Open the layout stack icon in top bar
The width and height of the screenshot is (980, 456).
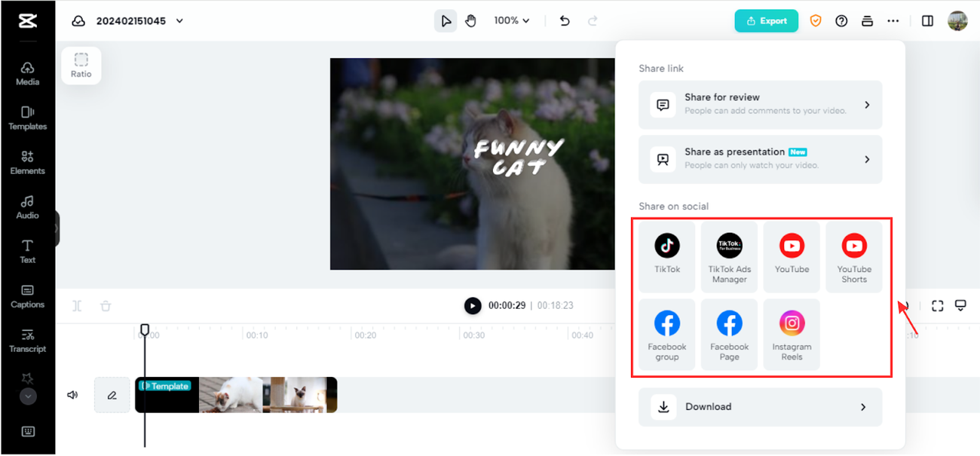[867, 21]
